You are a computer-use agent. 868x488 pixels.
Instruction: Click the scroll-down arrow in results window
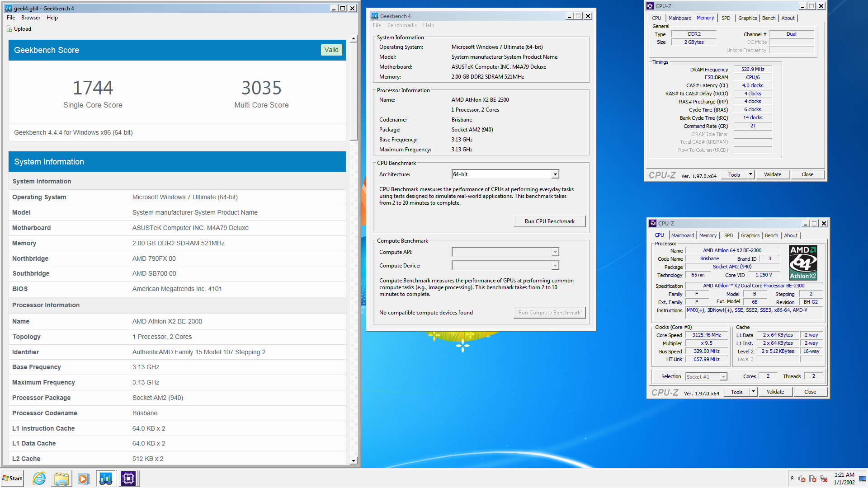(x=354, y=460)
